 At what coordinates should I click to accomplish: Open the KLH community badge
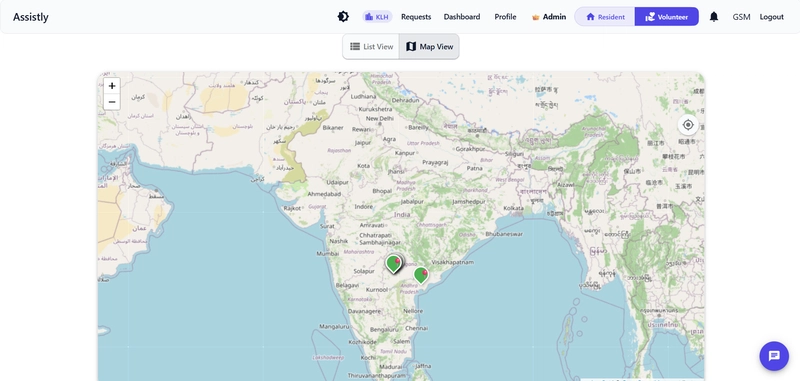pos(377,17)
